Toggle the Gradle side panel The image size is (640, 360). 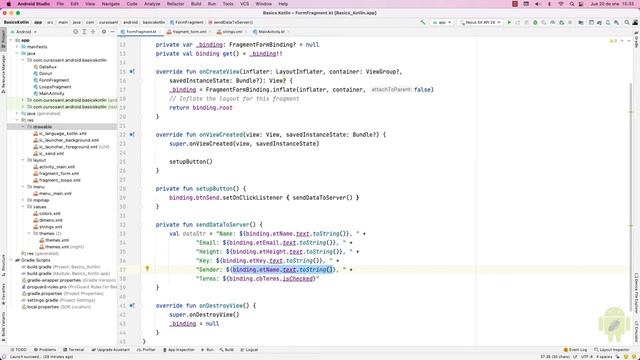636,39
